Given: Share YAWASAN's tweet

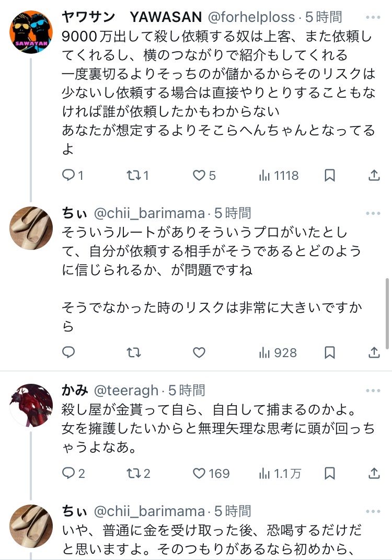Looking at the screenshot, I should click(x=374, y=176).
